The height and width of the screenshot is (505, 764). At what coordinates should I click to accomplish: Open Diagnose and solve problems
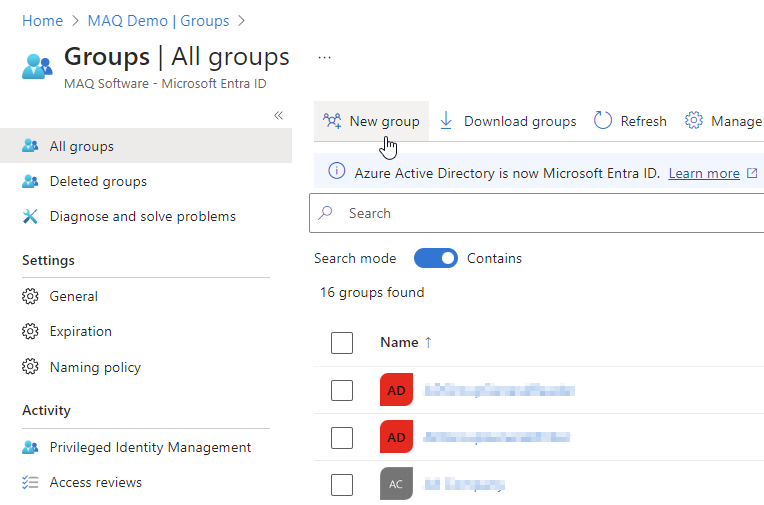coord(142,216)
